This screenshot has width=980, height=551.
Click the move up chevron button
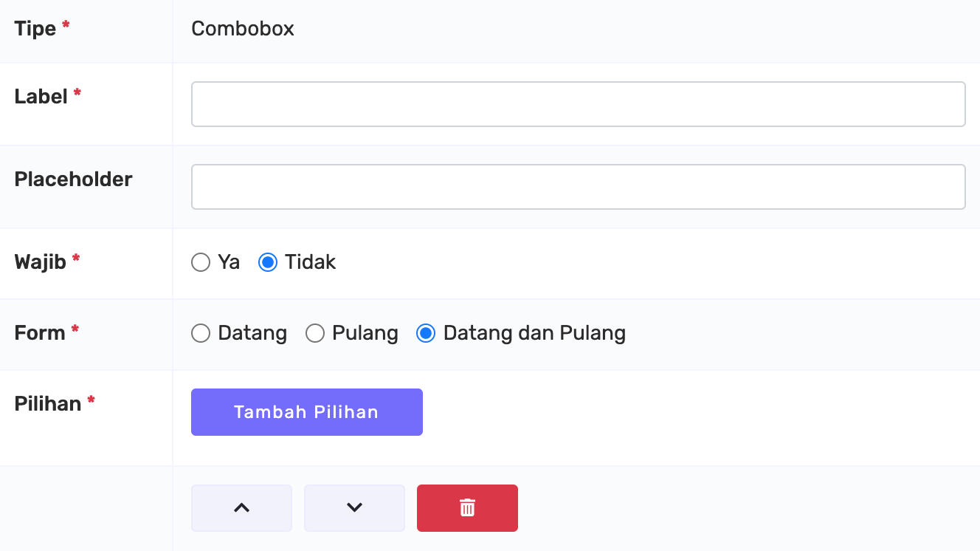[241, 508]
